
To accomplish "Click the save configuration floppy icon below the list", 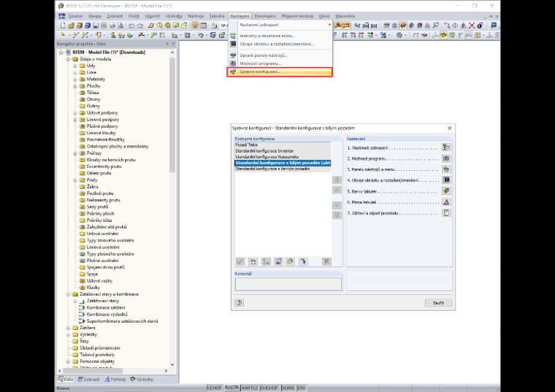I will [278, 261].
